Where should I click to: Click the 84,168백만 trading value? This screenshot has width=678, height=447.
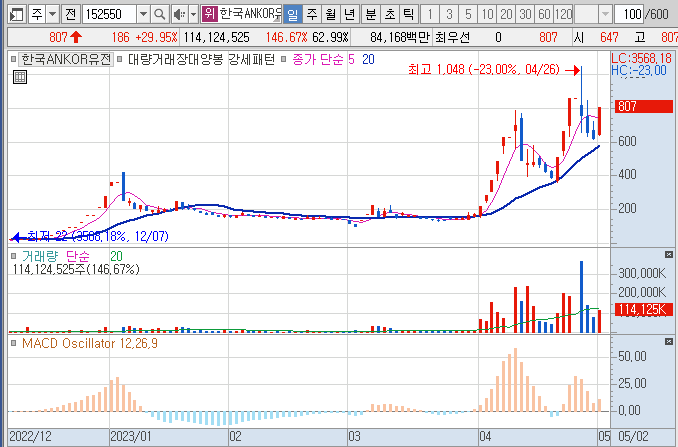point(400,37)
